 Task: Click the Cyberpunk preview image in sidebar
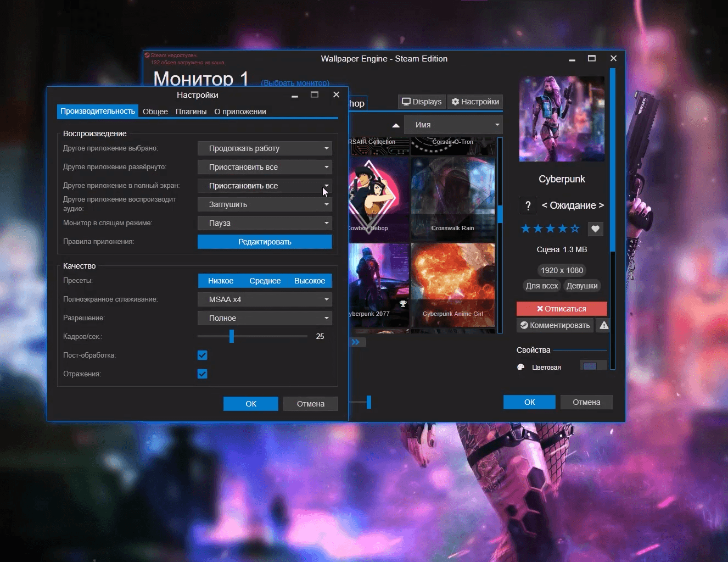tap(562, 119)
